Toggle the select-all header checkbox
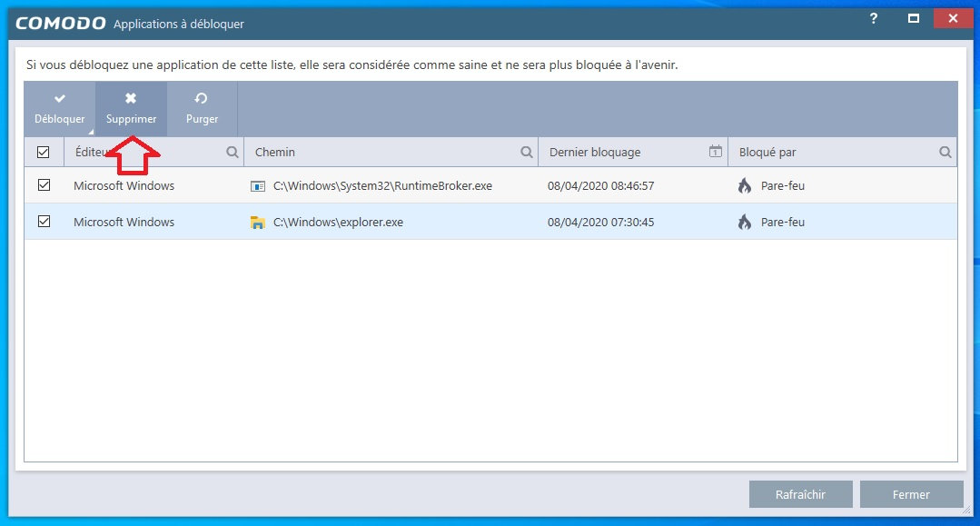 tap(43, 152)
